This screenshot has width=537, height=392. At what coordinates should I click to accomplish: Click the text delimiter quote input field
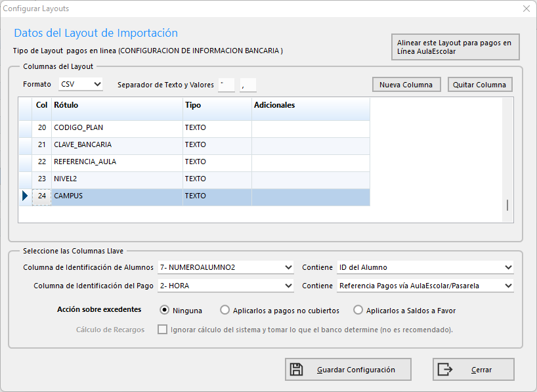coord(226,85)
